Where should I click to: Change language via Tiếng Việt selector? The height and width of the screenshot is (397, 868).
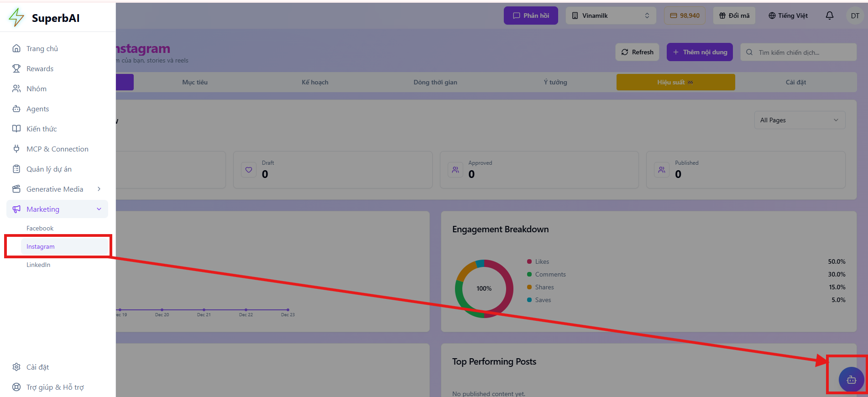788,16
